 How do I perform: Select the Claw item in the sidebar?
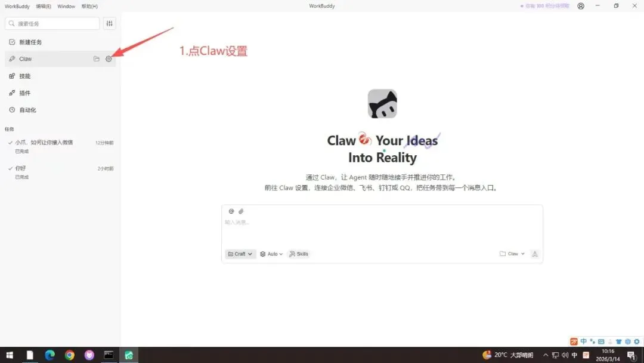(x=60, y=59)
